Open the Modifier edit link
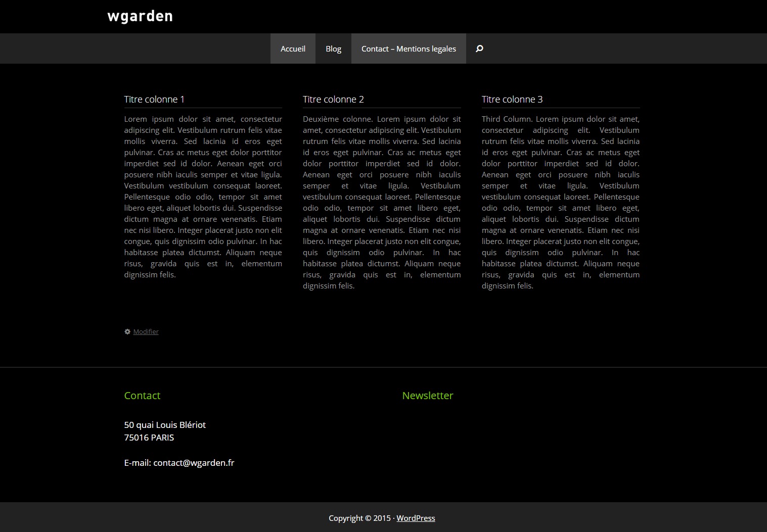Screen dimensions: 767x532 tap(146, 331)
